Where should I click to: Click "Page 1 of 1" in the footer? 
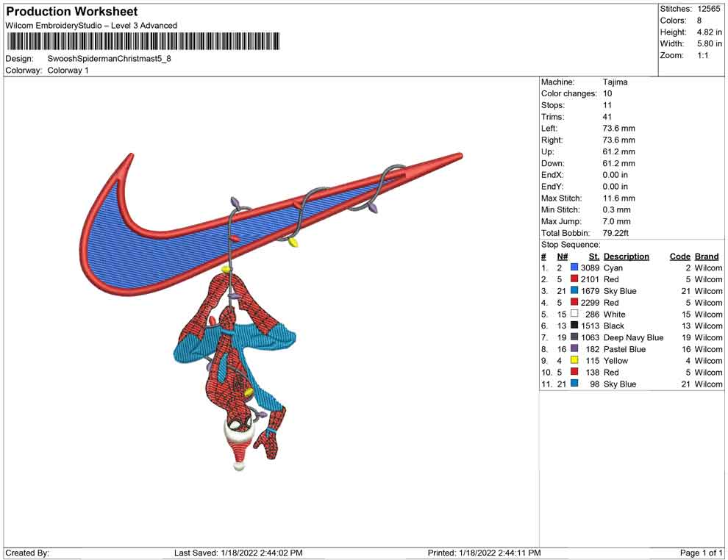(x=701, y=553)
